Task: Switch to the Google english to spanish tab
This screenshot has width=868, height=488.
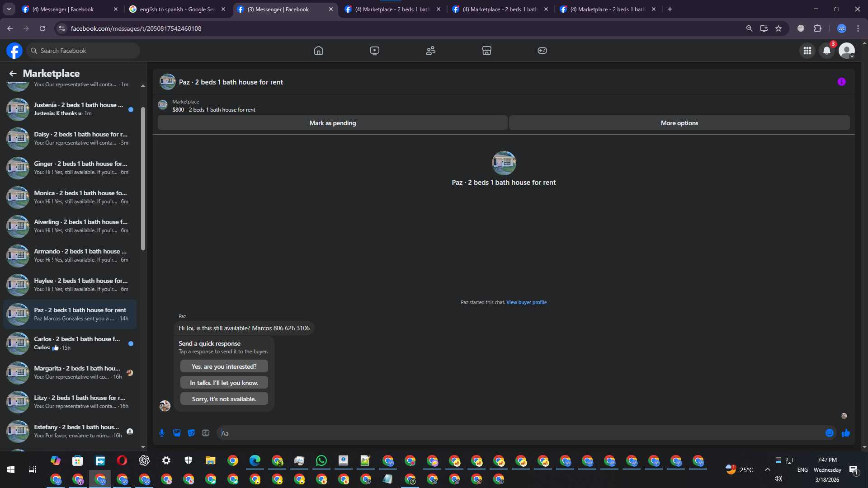Action: 177,9
